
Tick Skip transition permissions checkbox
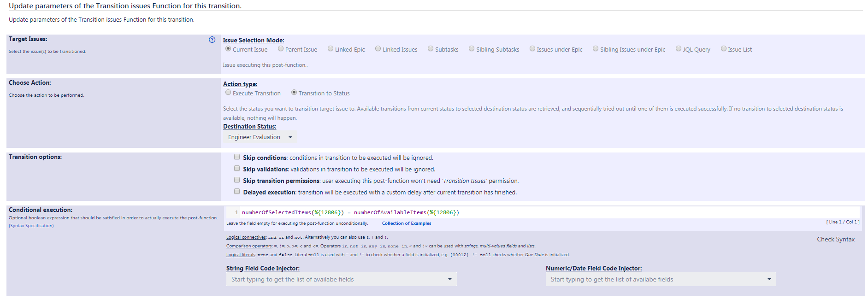click(x=237, y=180)
